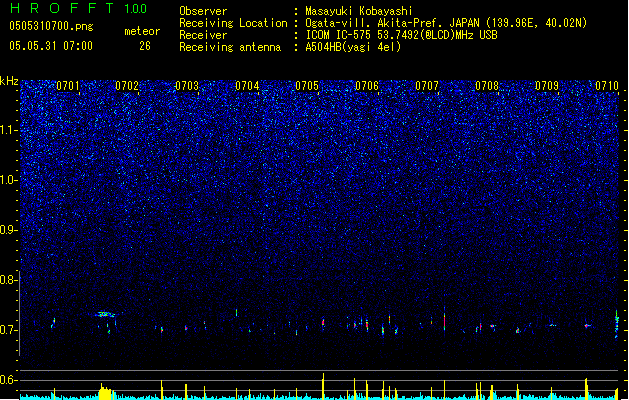Click the 0707 time marker
629x400 pixels.
pyautogui.click(x=427, y=86)
